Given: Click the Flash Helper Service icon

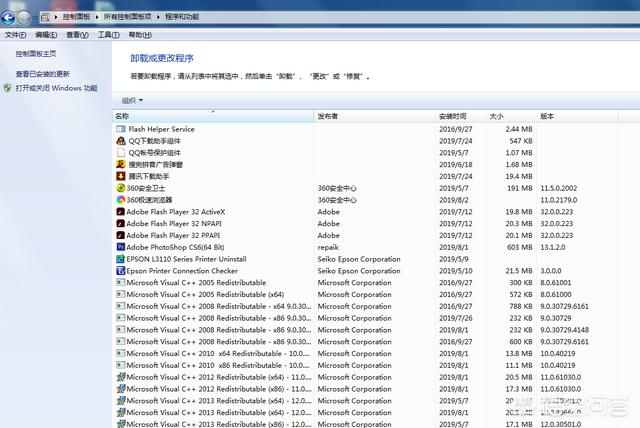Looking at the screenshot, I should 120,129.
